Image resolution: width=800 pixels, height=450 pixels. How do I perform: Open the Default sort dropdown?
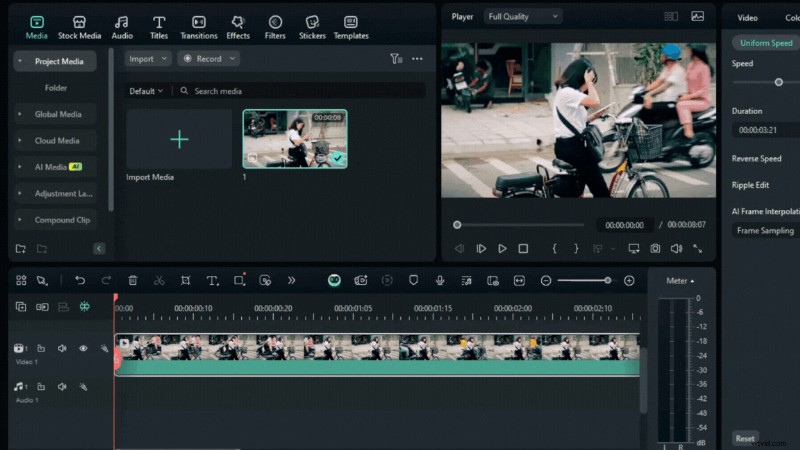pyautogui.click(x=146, y=91)
